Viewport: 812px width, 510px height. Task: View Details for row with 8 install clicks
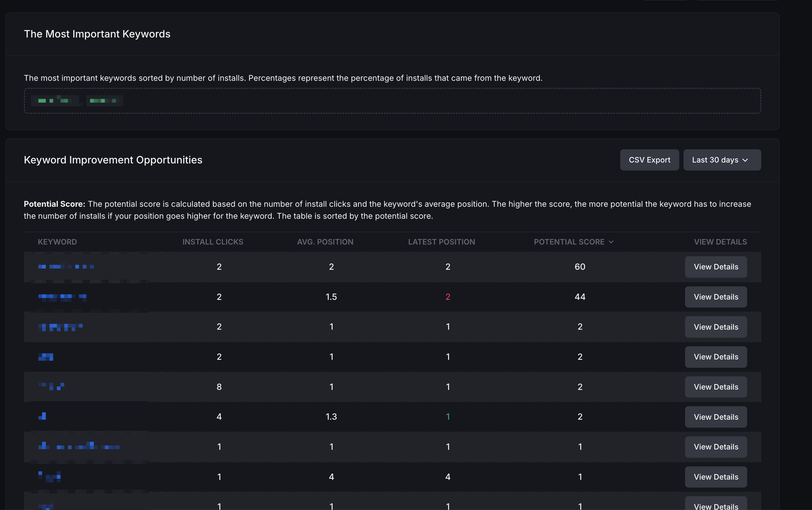716,386
